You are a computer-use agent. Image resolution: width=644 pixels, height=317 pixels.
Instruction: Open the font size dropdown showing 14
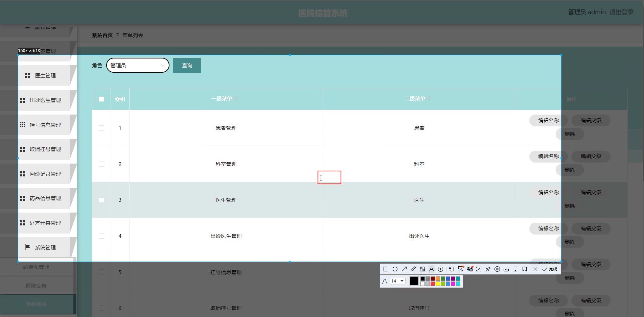pyautogui.click(x=397, y=281)
